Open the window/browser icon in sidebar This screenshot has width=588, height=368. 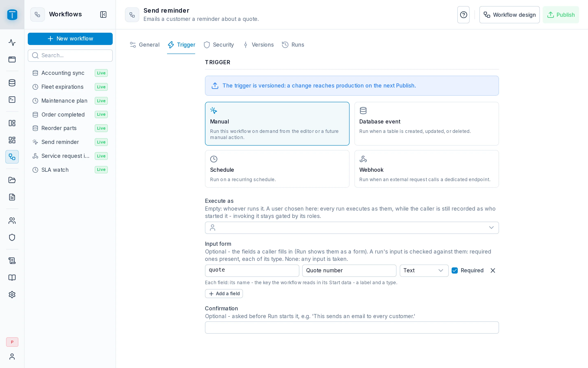(12, 59)
